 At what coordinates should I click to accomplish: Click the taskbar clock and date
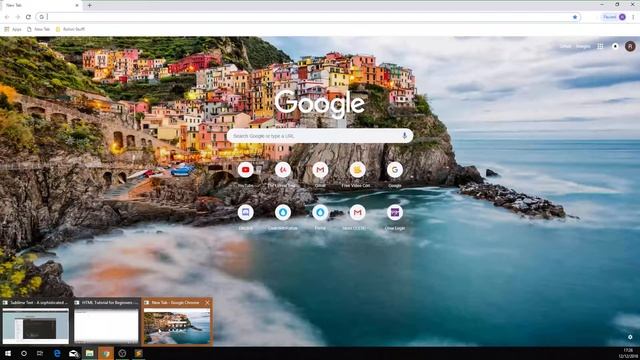(628, 353)
